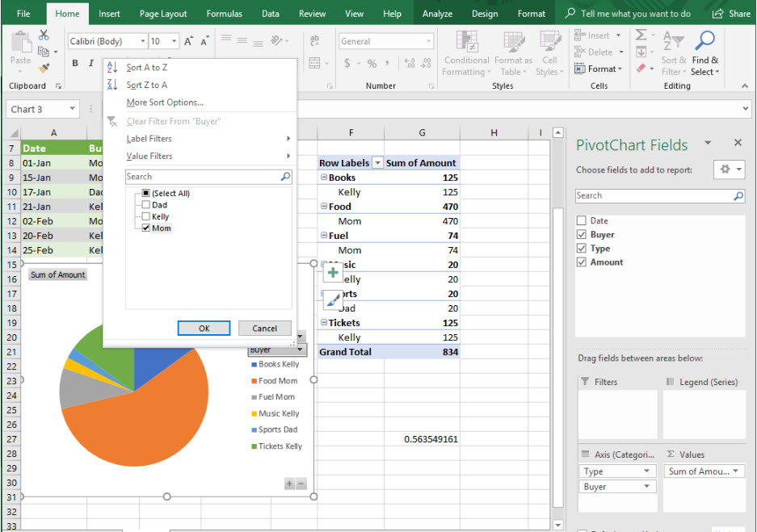757x532 pixels.
Task: Collapse the Books row group
Action: tap(324, 178)
